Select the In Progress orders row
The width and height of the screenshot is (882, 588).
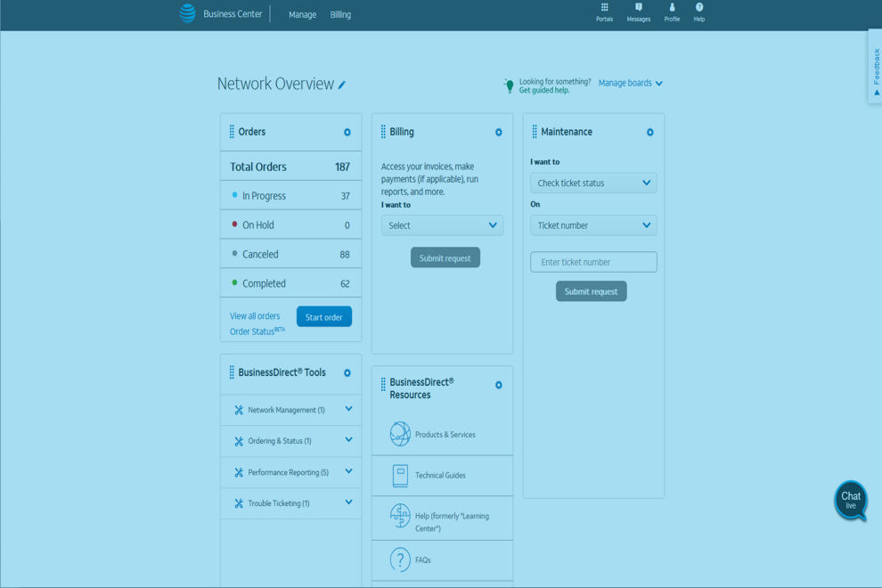point(290,196)
